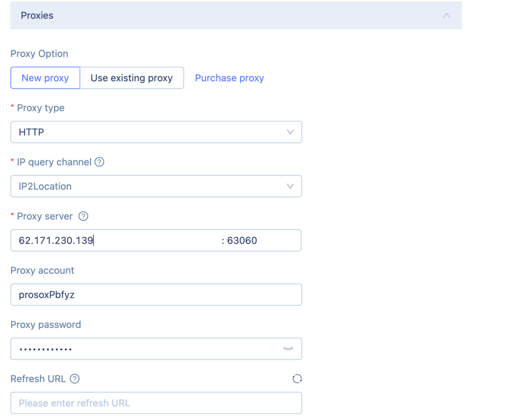Screen dimensions: 523x420
Task: Click the Proxy server help icon
Action: pos(83,216)
